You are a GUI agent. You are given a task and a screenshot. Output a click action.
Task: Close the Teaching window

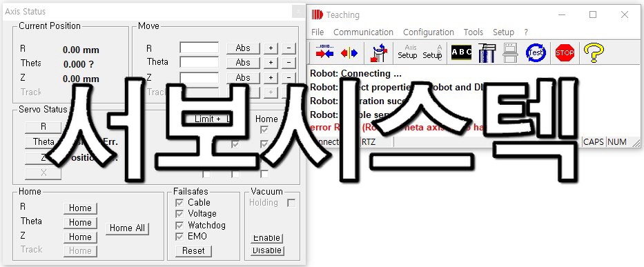pos(625,14)
